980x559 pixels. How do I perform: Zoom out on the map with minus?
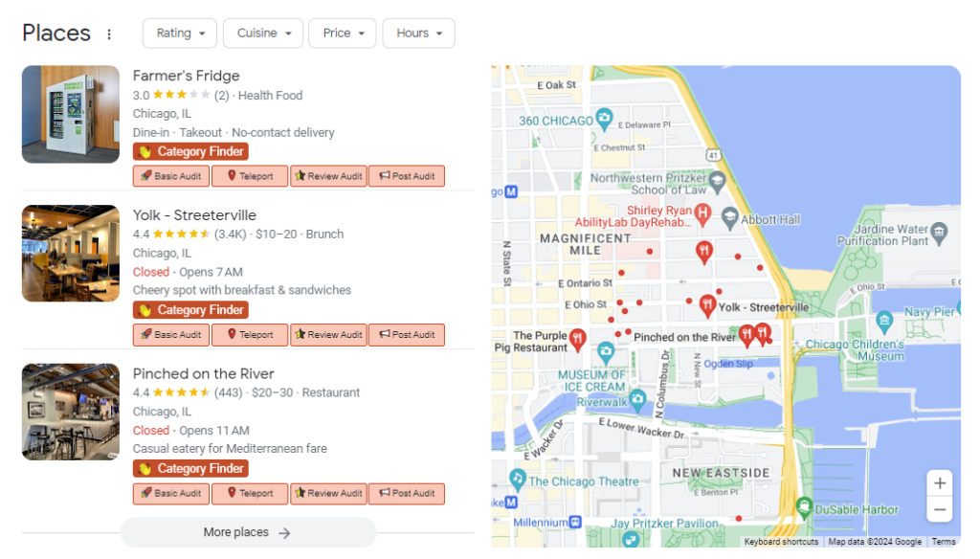coord(940,509)
